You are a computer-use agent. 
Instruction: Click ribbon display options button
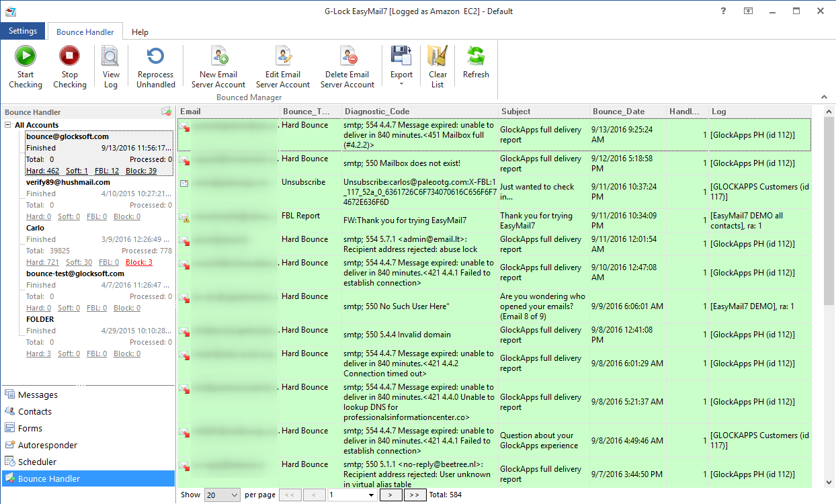tap(748, 11)
